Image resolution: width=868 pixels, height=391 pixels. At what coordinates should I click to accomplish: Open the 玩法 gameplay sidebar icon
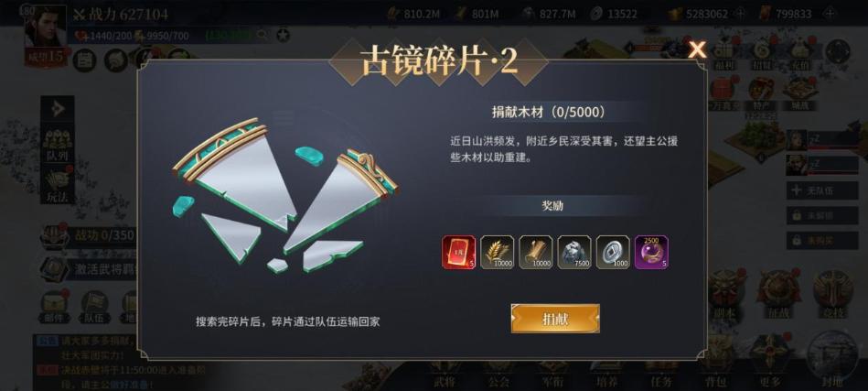tap(58, 184)
